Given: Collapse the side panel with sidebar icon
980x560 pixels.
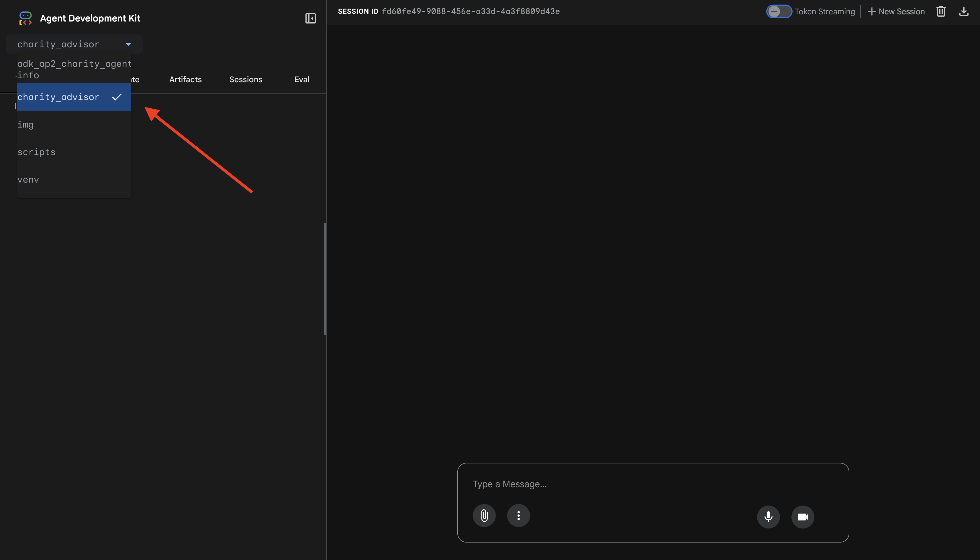Looking at the screenshot, I should [310, 18].
